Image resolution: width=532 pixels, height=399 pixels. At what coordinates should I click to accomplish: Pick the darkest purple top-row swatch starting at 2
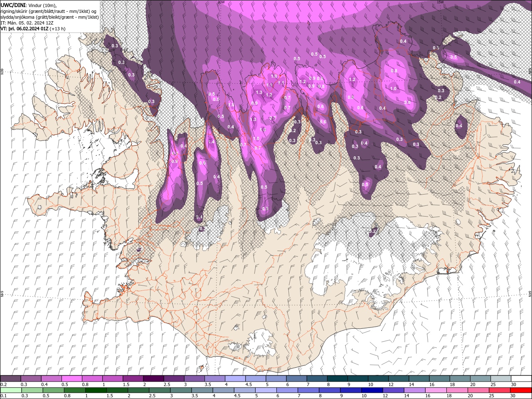(x=153, y=379)
